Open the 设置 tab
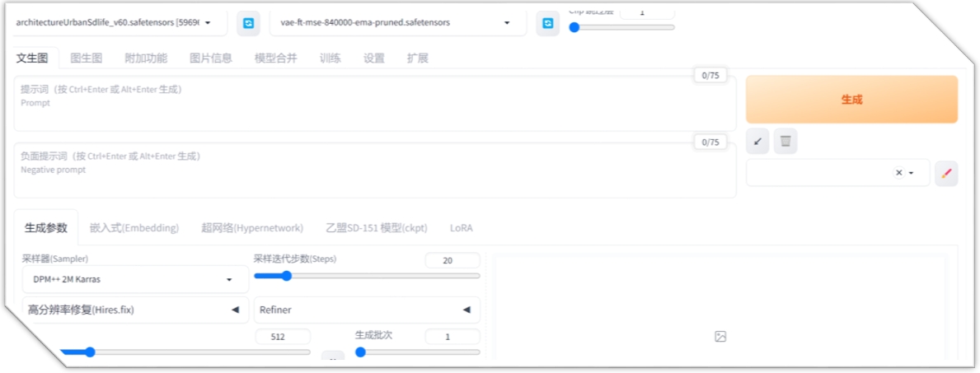The width and height of the screenshot is (980, 373). point(374,58)
